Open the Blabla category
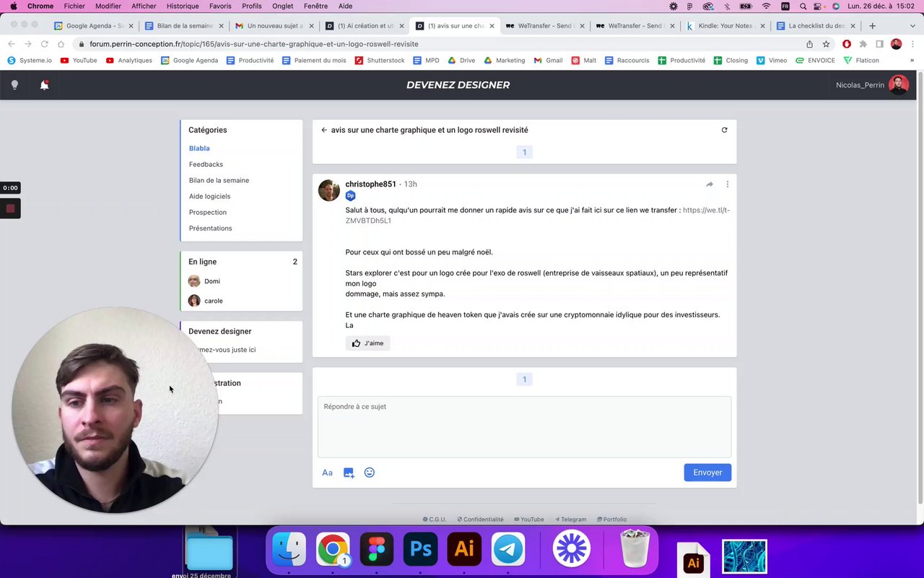 pos(199,148)
